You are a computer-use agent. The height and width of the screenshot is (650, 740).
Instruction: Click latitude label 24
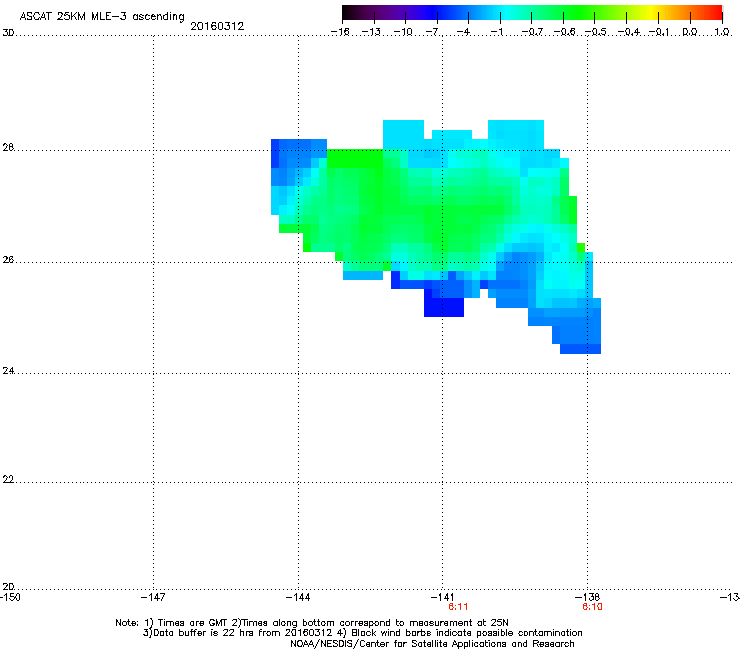coord(8,371)
